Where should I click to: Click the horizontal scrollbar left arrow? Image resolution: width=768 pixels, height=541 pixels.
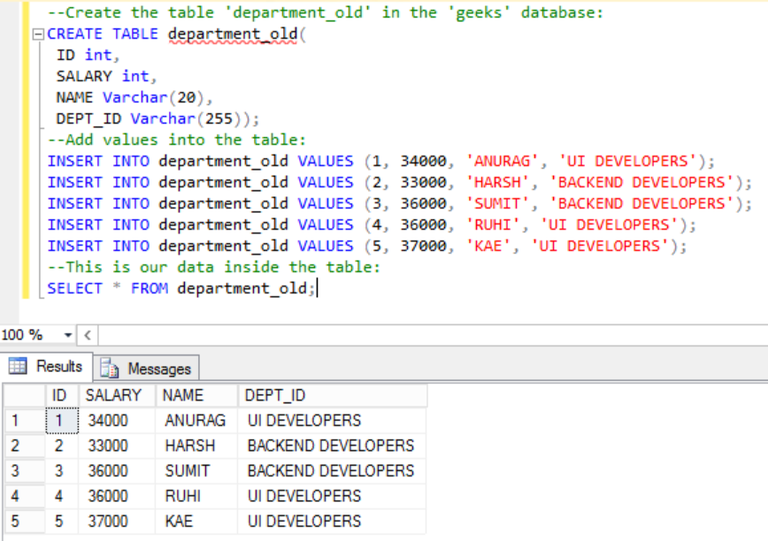coord(88,335)
